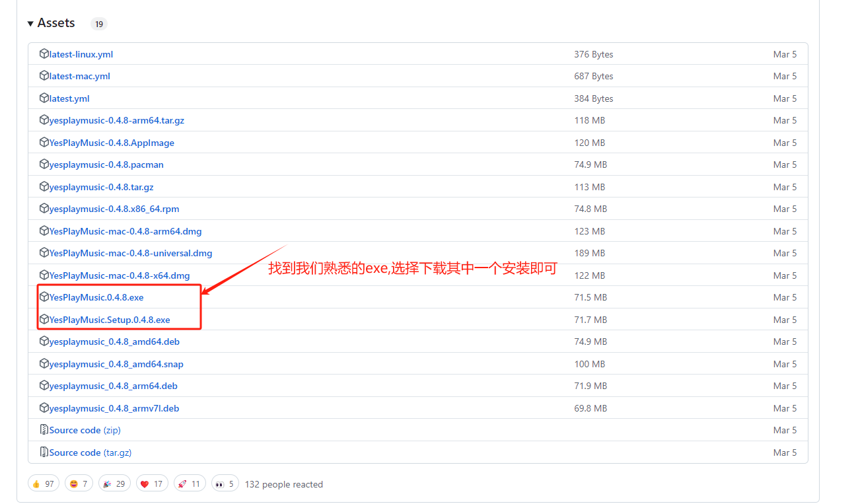This screenshot has height=504, width=858.
Task: Click package icon beside YesPlayMusic.Setup.0.4.8.exe
Action: tap(44, 319)
